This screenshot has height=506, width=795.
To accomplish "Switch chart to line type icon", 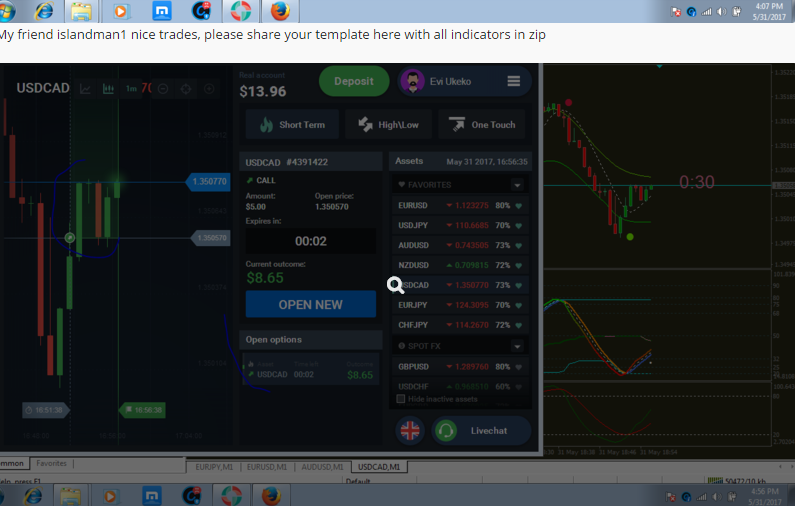I will [x=85, y=89].
